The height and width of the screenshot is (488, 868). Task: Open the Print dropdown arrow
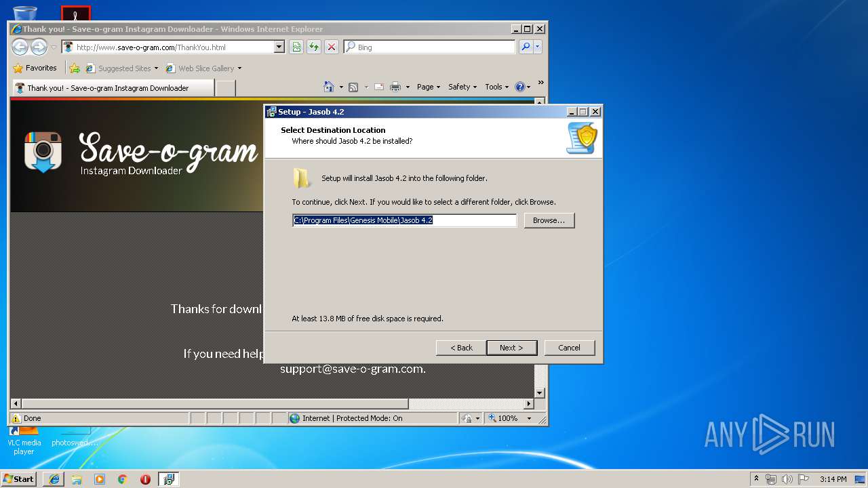pyautogui.click(x=408, y=87)
